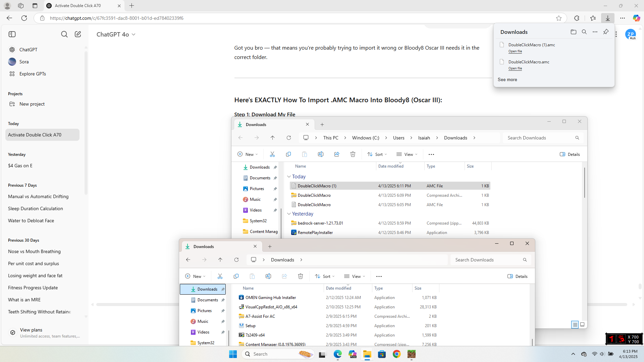Click Refresh icon in back Explorer window
The image size is (644, 362).
(288, 138)
